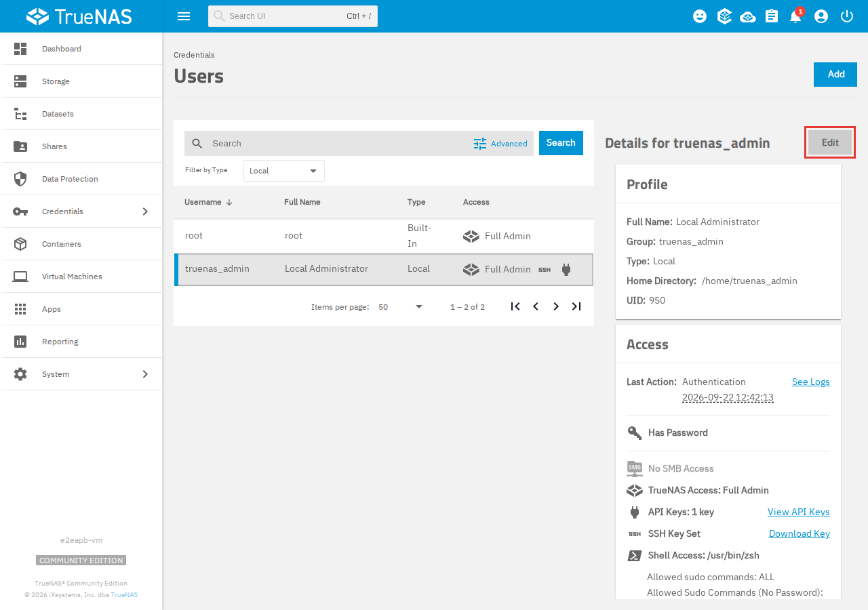Click the API key plug icon in truenas_admin row
The width and height of the screenshot is (868, 610).
[x=566, y=269]
